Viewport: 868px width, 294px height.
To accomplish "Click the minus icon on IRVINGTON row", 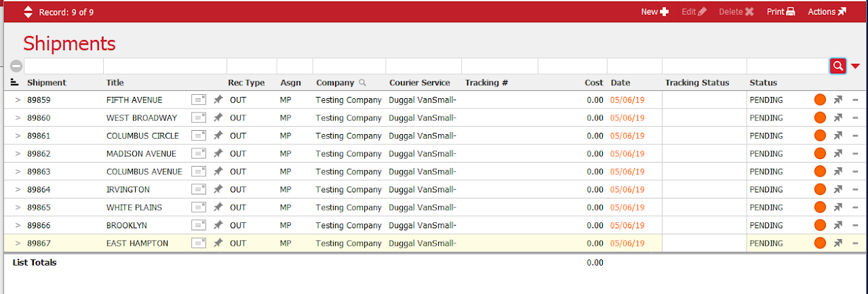I will pyautogui.click(x=855, y=190).
